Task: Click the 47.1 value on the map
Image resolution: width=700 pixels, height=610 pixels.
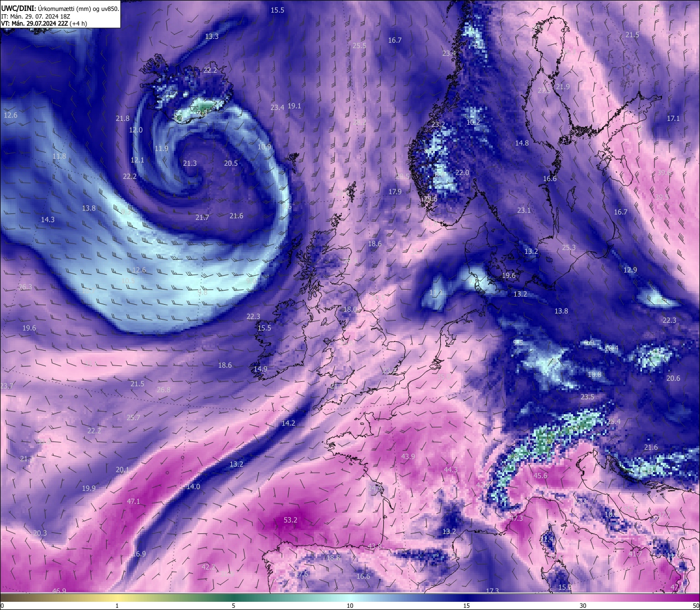Action: point(133,501)
